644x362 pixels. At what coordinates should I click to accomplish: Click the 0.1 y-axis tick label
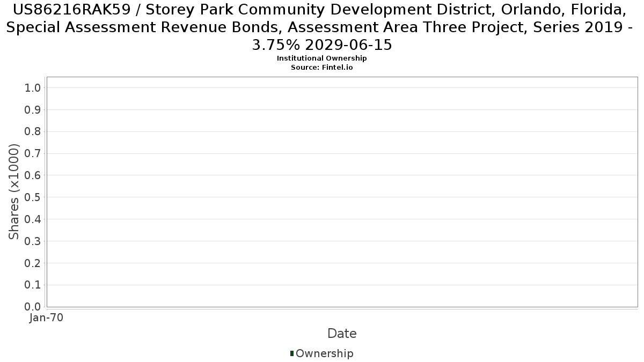[x=33, y=285]
